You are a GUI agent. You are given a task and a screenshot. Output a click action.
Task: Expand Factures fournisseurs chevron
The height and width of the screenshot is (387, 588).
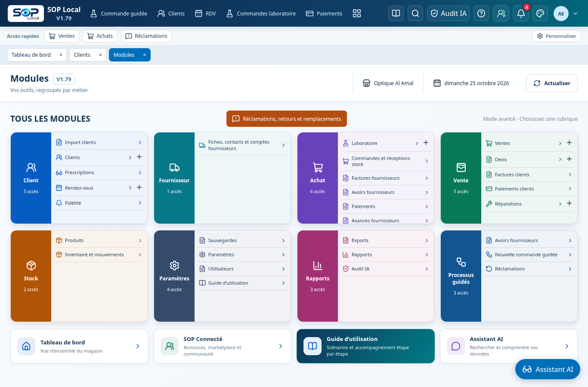pos(427,178)
